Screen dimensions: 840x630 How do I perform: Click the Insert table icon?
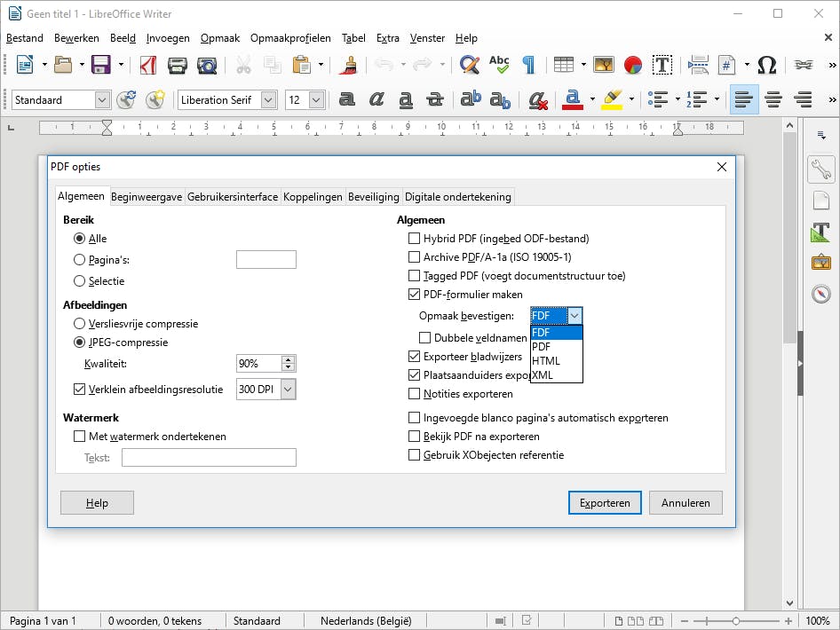tap(564, 65)
